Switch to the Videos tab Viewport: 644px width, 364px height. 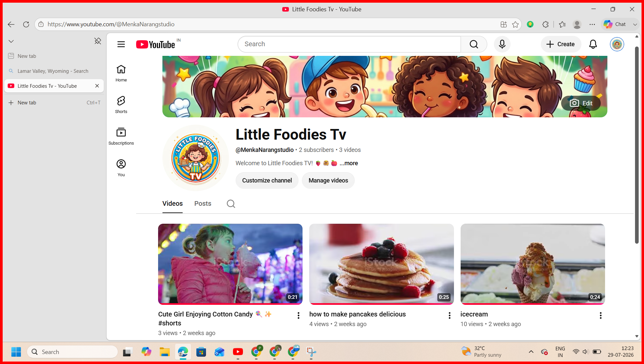[172, 203]
